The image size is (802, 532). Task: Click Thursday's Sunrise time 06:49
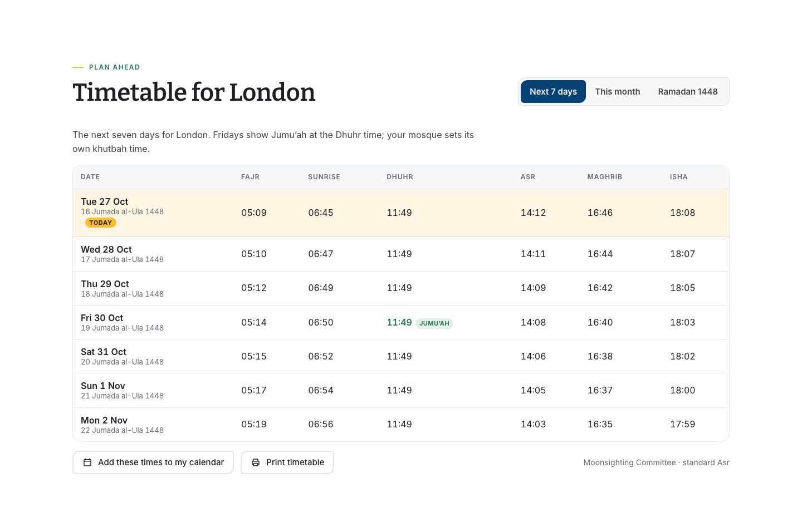321,288
